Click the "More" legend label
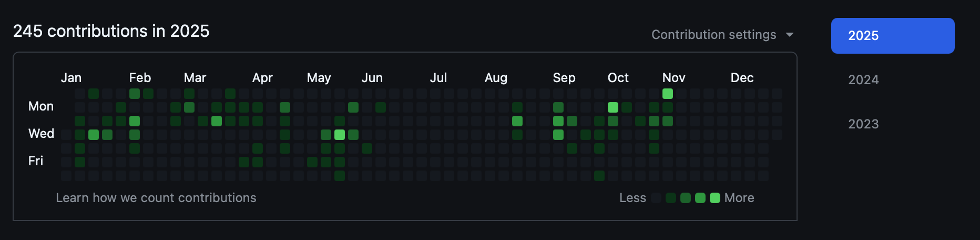The width and height of the screenshot is (980, 240). [x=739, y=198]
